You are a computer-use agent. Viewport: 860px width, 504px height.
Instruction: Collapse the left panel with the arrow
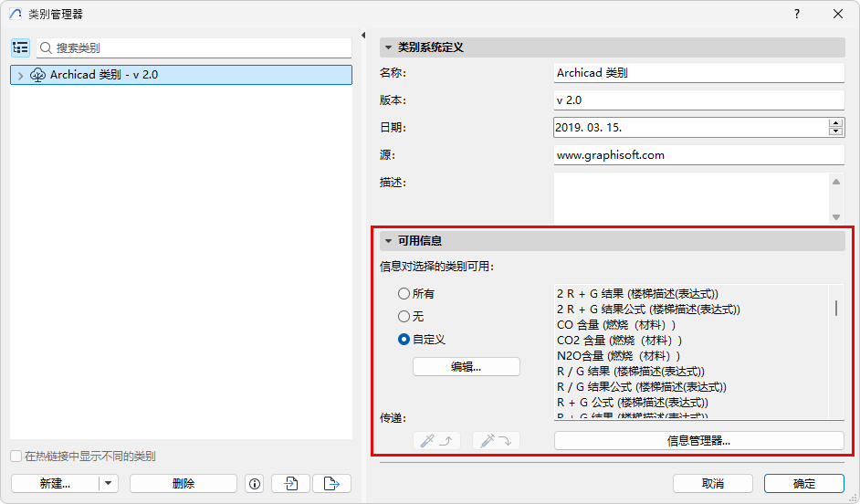(x=363, y=35)
